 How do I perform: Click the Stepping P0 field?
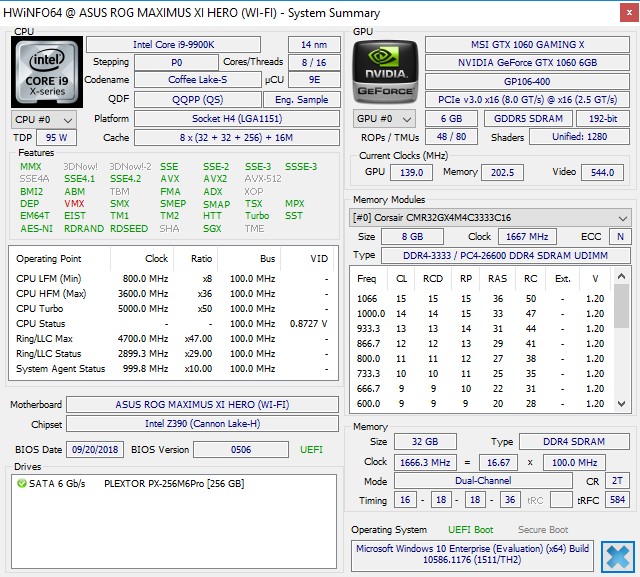point(176,62)
